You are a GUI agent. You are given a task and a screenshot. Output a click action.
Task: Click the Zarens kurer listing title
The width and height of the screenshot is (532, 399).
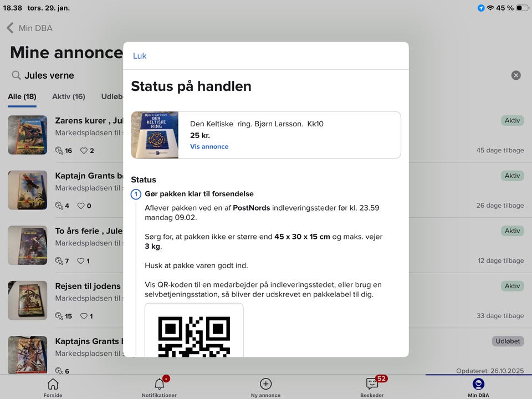(x=89, y=120)
